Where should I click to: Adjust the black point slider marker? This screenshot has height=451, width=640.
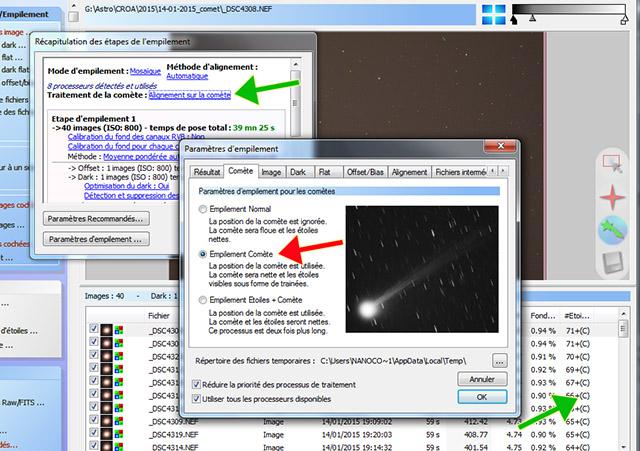[x=514, y=19]
